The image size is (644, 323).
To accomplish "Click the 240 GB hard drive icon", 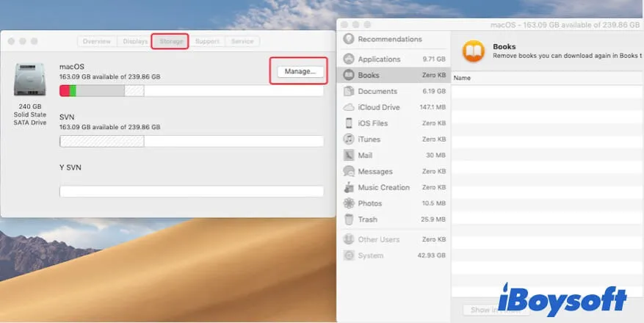I will 29,80.
